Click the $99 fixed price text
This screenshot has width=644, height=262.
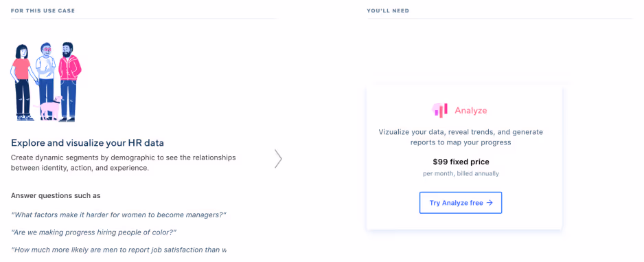point(461,162)
